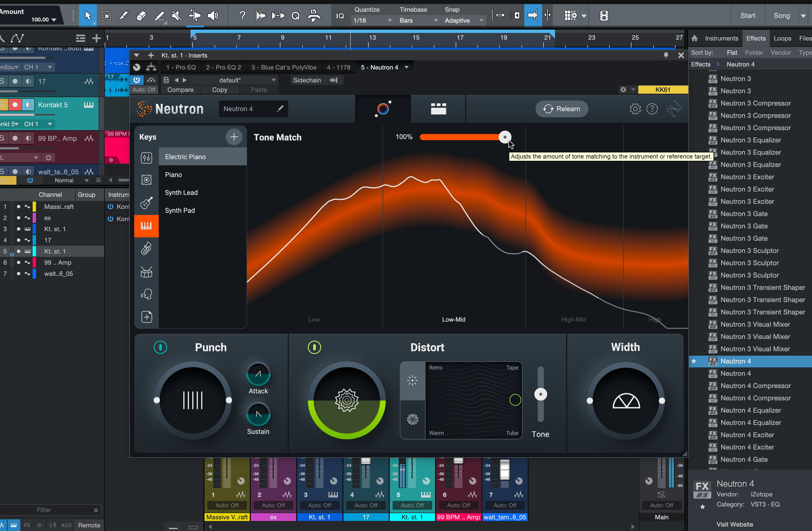812x531 pixels.
Task: Select the Mute tool icon
Action: click(176, 15)
